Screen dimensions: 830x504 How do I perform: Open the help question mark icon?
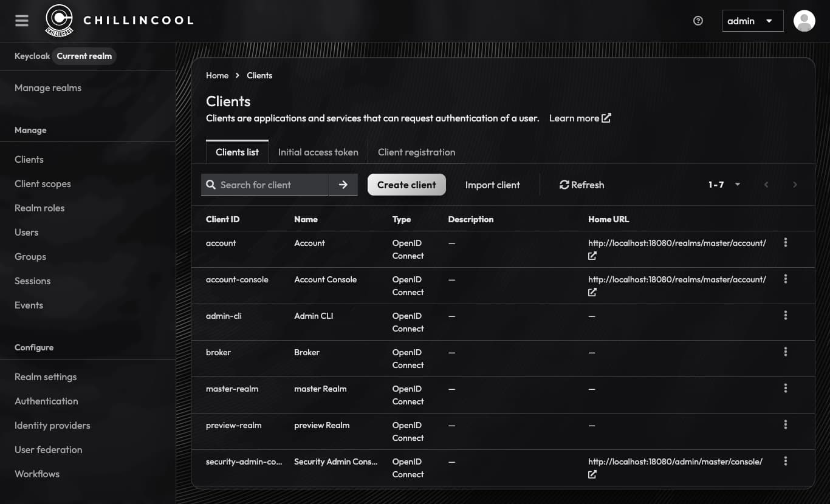pyautogui.click(x=698, y=21)
